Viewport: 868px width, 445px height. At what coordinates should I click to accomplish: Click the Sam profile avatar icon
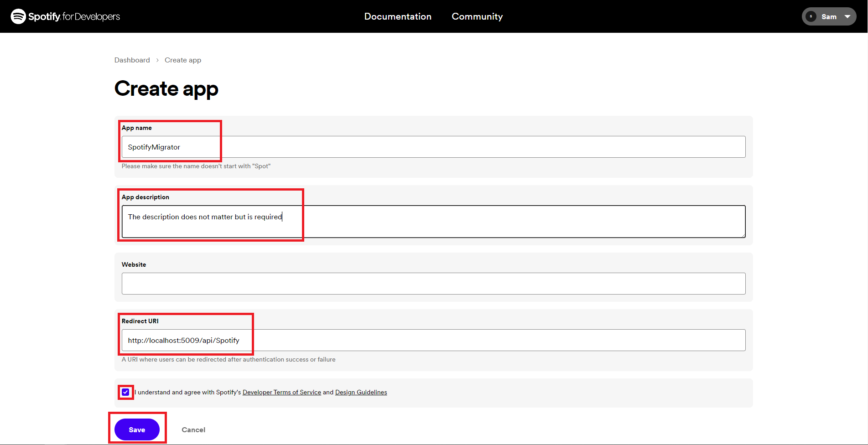pos(811,16)
